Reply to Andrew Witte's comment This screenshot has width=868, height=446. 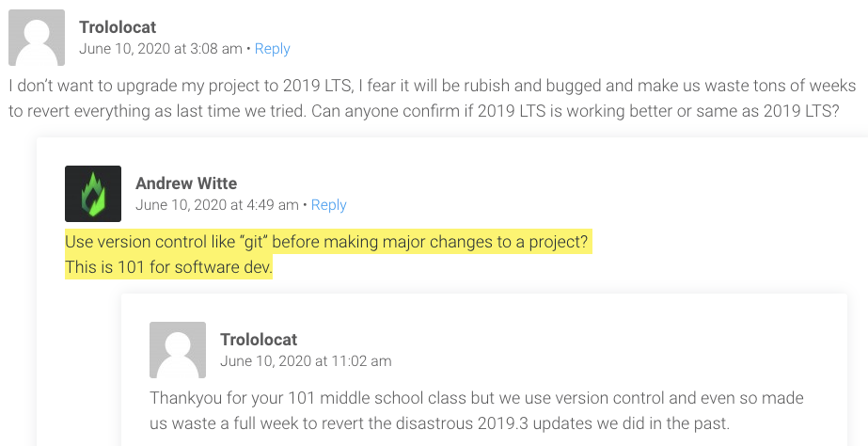coord(328,205)
